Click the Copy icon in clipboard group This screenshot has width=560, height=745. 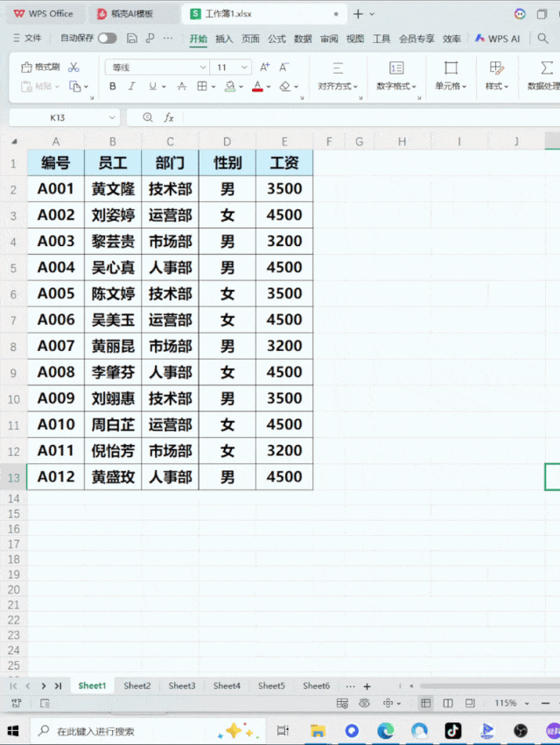click(75, 87)
